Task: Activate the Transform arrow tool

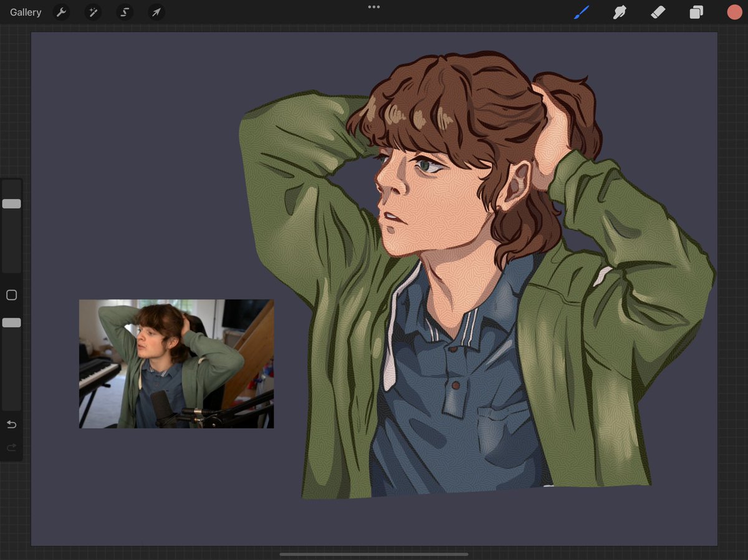Action: click(x=156, y=12)
